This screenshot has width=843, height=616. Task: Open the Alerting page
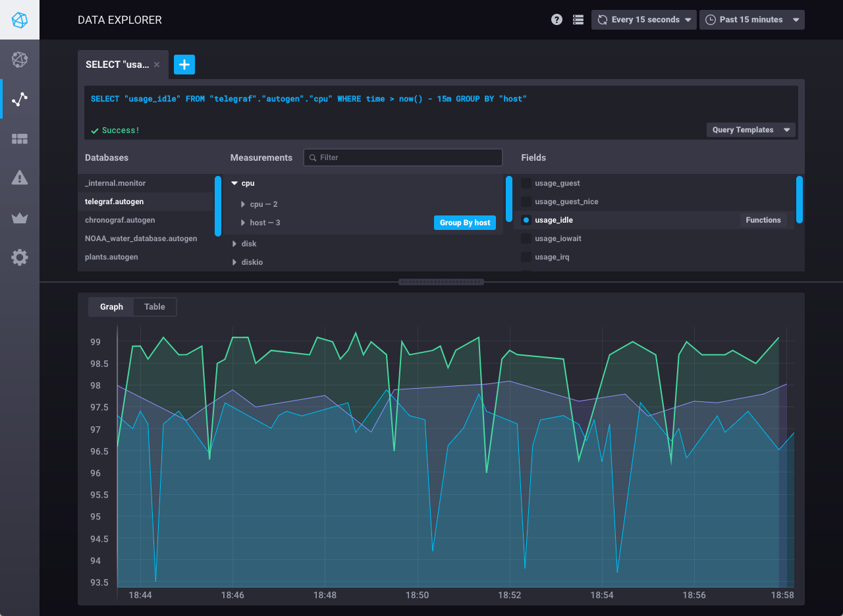[x=20, y=177]
